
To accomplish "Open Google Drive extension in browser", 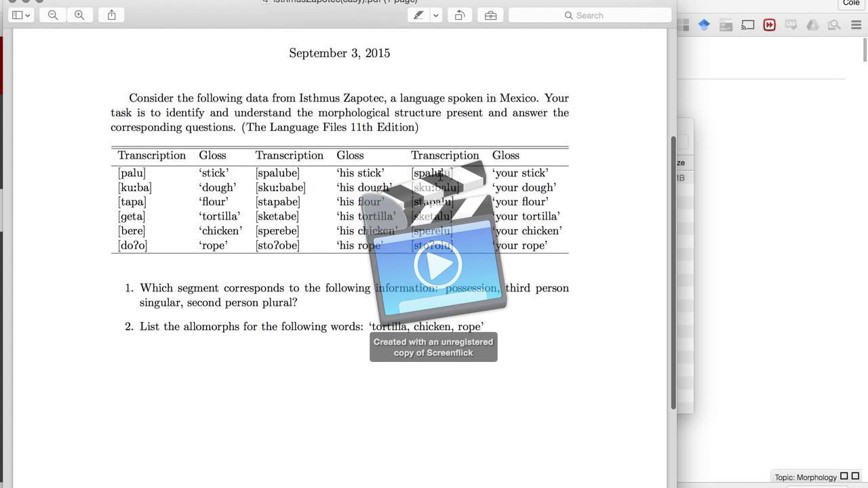I will (812, 25).
